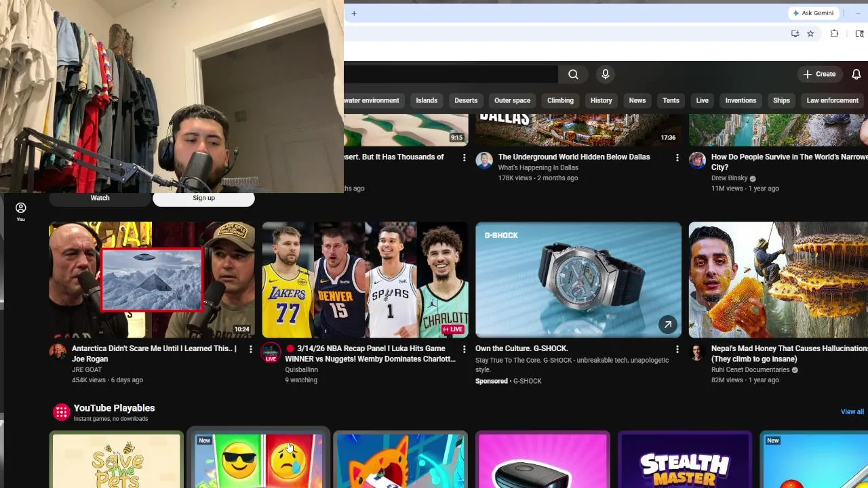Open Ruhi Cenet Documentaries channel avatar
The image size is (868, 488).
[697, 351]
